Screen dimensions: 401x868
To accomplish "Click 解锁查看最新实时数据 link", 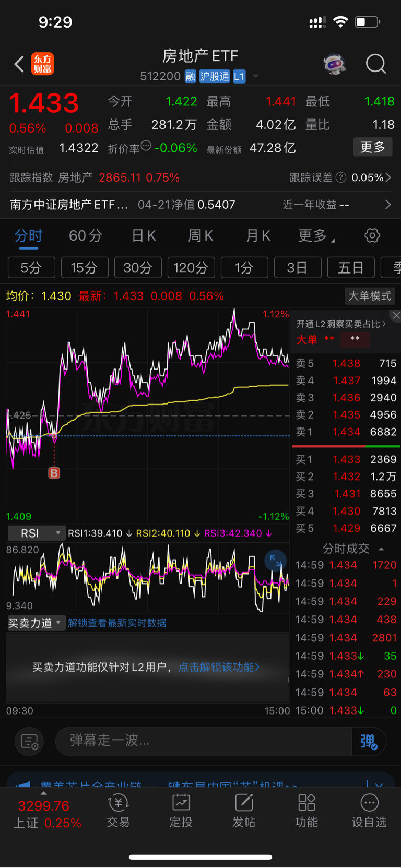I will click(117, 623).
